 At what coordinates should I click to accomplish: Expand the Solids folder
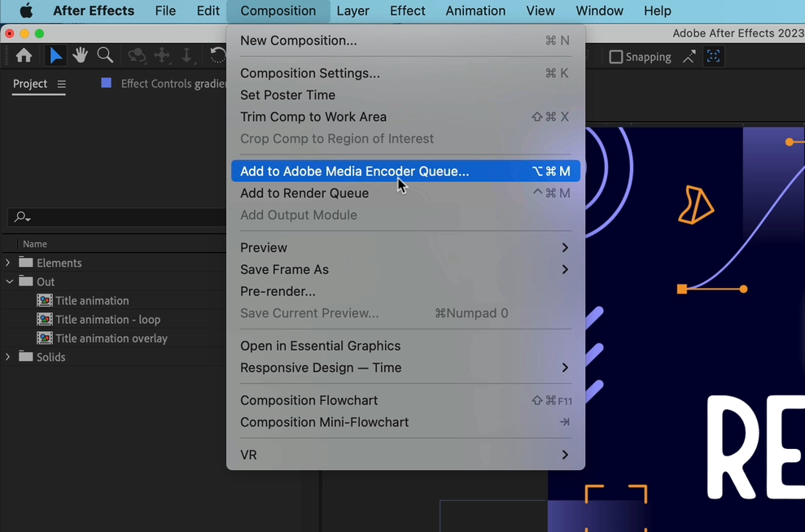click(x=7, y=356)
